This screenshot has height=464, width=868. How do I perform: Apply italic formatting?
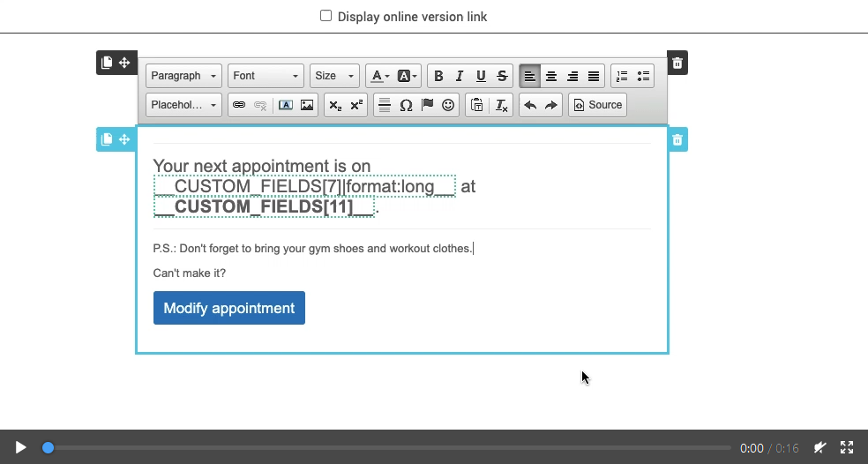460,76
